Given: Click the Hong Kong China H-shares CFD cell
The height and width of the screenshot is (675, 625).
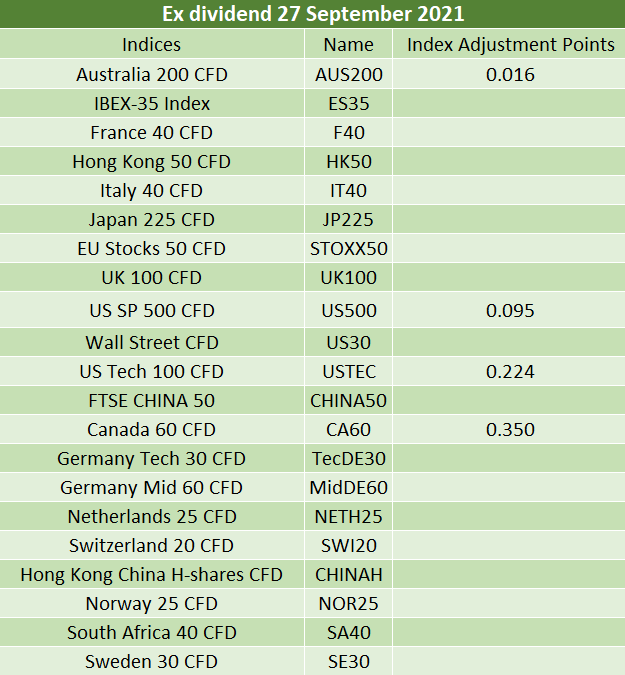Looking at the screenshot, I should [x=152, y=575].
